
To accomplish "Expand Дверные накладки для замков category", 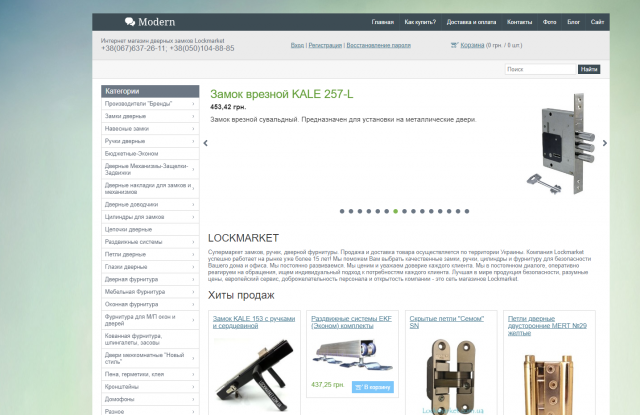I will click(x=150, y=189).
